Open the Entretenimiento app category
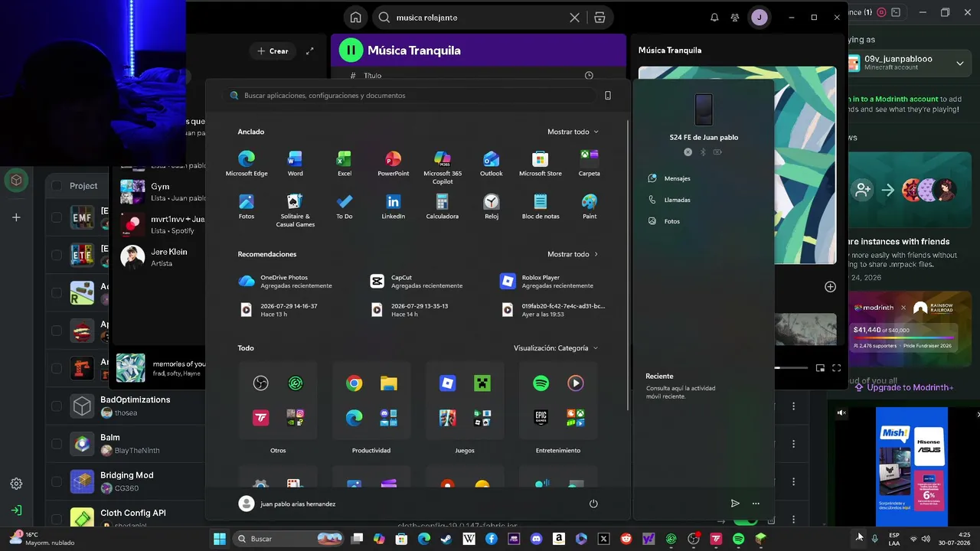The width and height of the screenshot is (980, 551). coord(558,407)
